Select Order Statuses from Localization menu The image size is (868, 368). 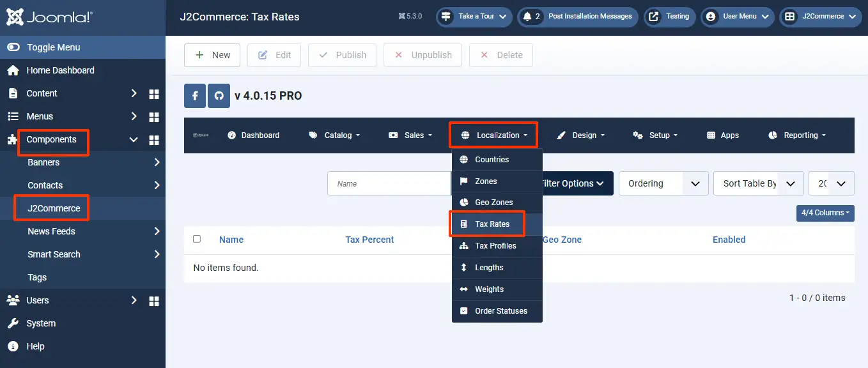497,311
